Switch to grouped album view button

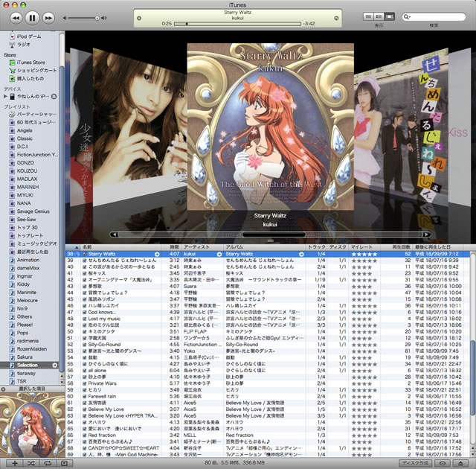tap(379, 16)
